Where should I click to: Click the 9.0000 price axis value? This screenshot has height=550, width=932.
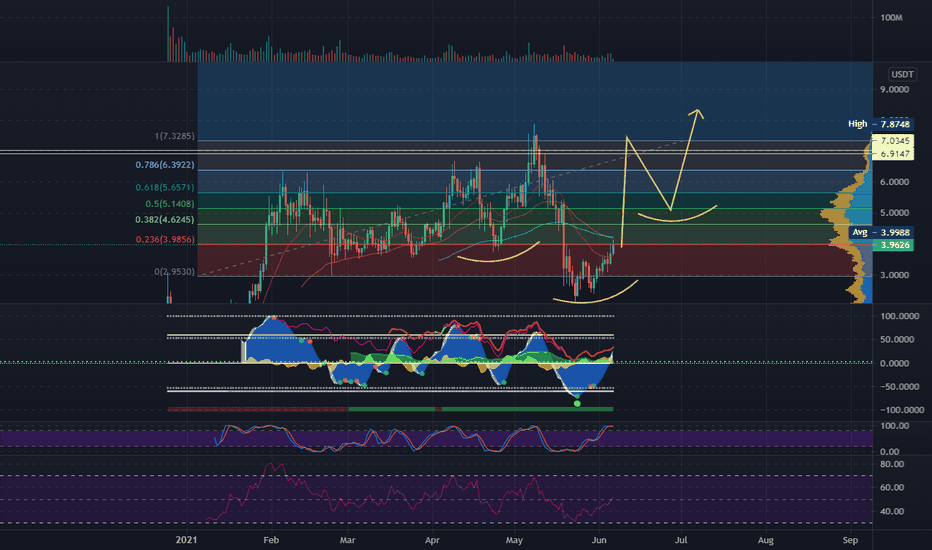click(895, 89)
